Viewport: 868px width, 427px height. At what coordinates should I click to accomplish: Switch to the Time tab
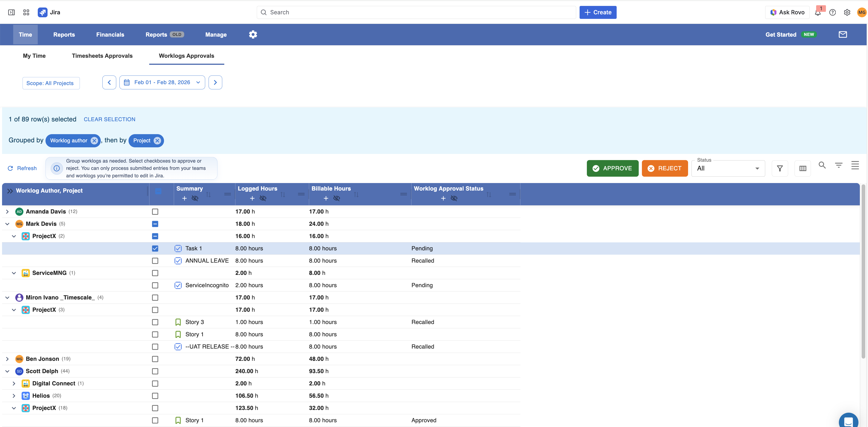click(25, 35)
